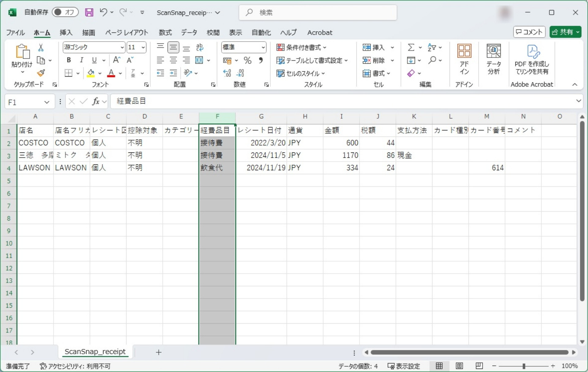Open the Data (データ) ribbon tab

[189, 32]
